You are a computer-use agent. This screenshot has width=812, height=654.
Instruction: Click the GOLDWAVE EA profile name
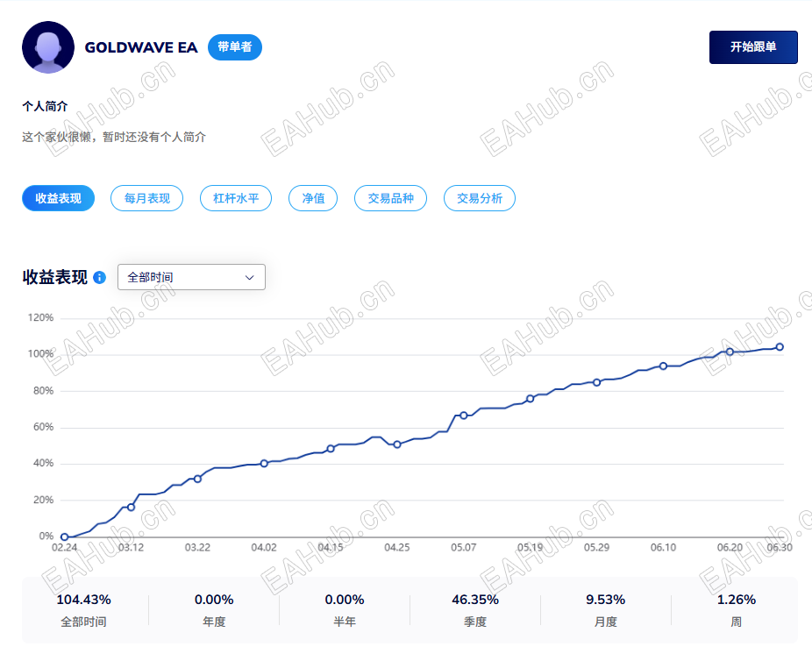(141, 47)
